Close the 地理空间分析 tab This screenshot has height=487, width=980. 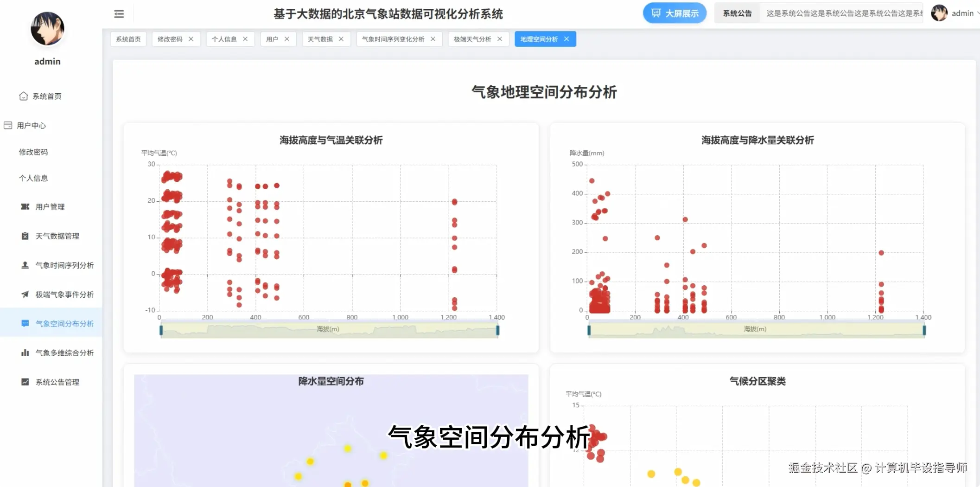coord(566,39)
